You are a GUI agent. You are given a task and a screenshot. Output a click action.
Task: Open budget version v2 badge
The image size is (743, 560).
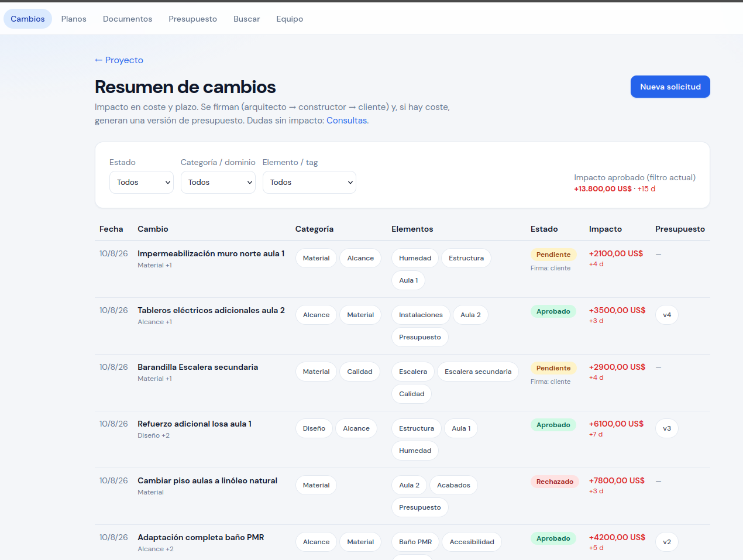667,542
